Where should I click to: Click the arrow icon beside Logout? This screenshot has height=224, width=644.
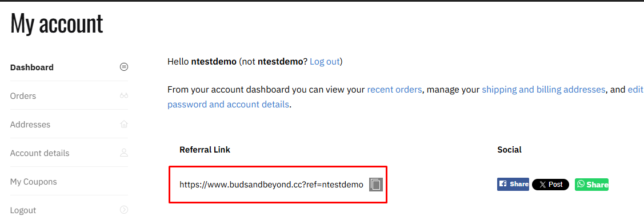click(x=123, y=210)
